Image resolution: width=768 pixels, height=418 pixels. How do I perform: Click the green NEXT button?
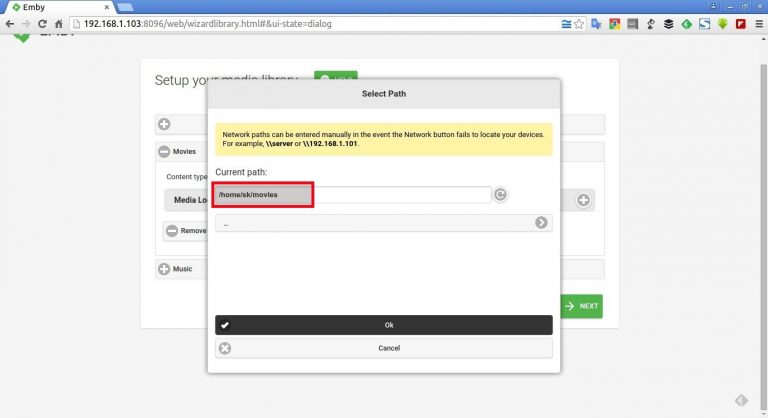(x=581, y=306)
